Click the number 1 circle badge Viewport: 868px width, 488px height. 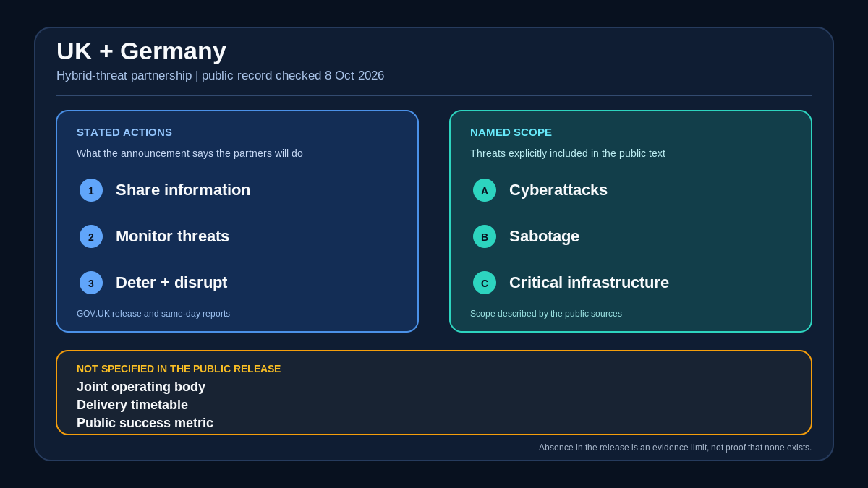pos(91,190)
